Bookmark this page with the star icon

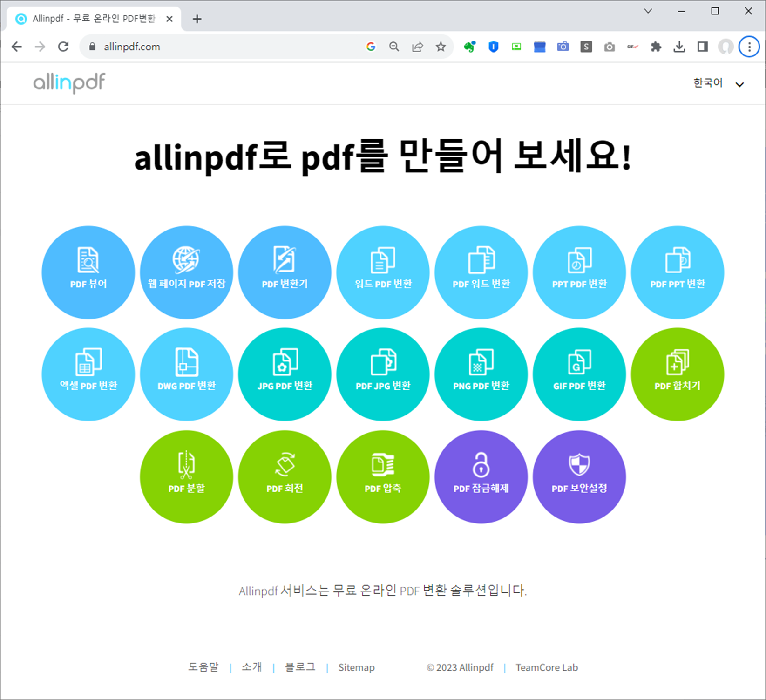coord(441,47)
